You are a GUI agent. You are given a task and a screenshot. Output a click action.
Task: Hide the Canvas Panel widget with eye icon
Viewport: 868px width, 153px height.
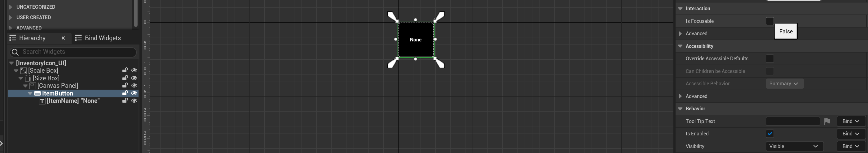(134, 85)
